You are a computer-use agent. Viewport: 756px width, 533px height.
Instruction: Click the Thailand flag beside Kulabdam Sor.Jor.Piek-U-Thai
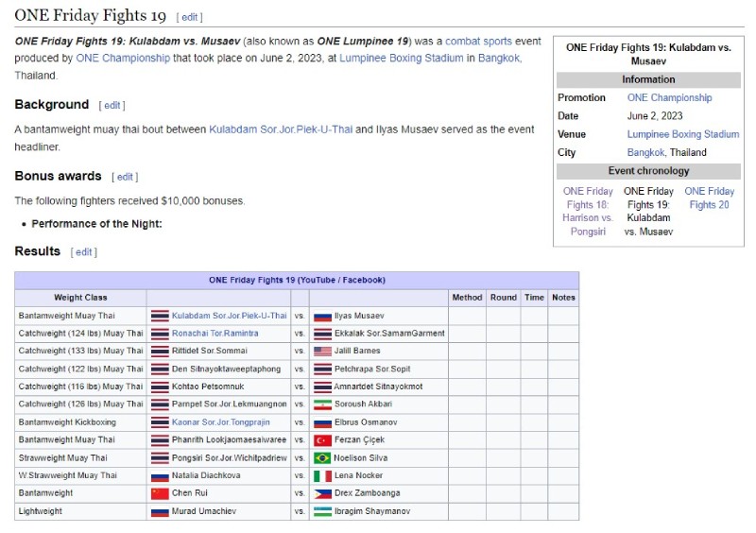[160, 316]
